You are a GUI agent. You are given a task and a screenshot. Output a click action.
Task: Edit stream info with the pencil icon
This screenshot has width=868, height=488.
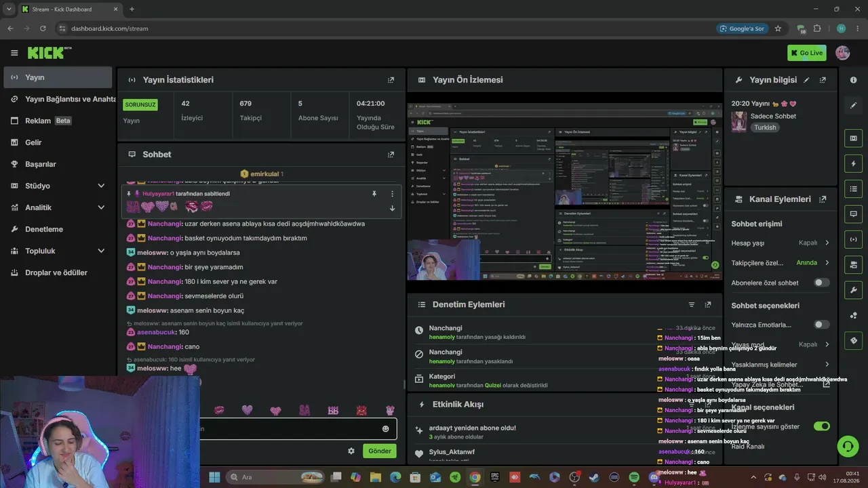[806, 80]
